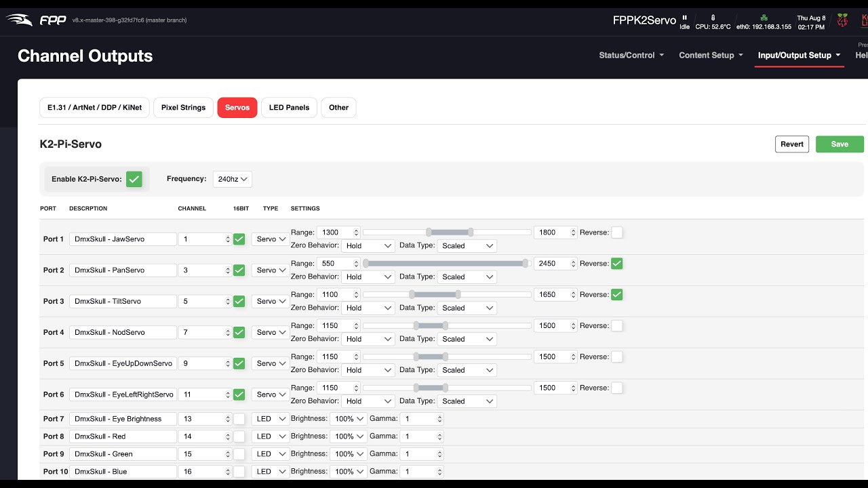Open Brightness dropdown for Port 7
Viewport: 868px width, 488px height.
349,419
